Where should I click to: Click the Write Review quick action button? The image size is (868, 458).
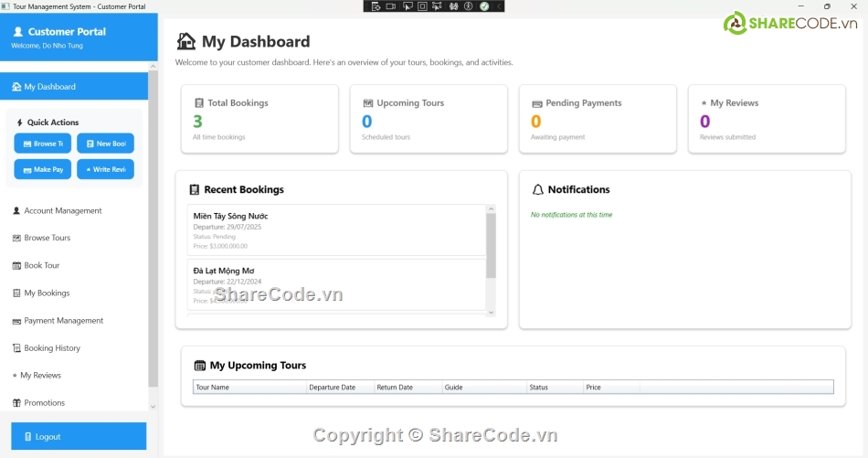point(105,169)
